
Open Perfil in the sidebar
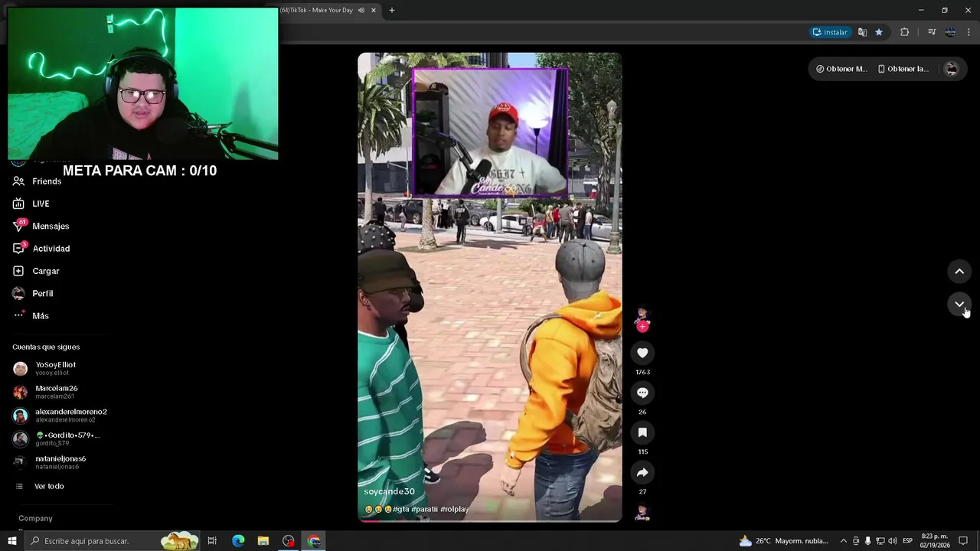(x=33, y=293)
